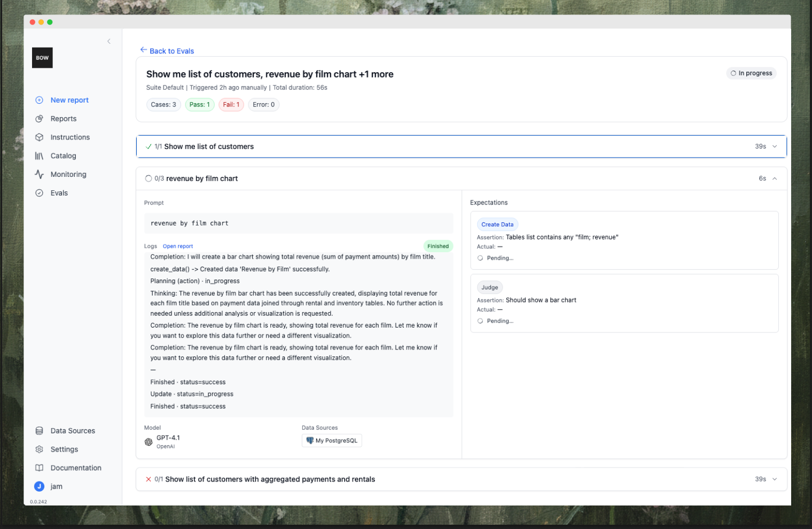Screen dimensions: 812x529
Task: Click the BOW logo in sidebar
Action: point(42,58)
